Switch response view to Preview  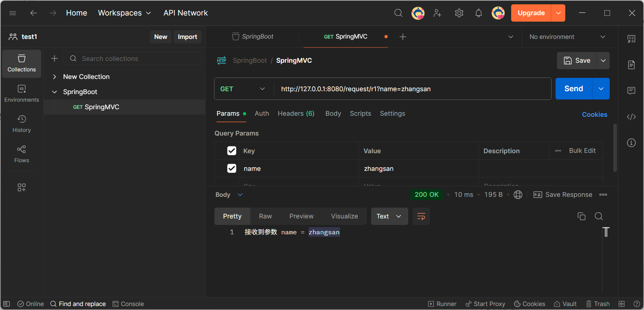301,216
